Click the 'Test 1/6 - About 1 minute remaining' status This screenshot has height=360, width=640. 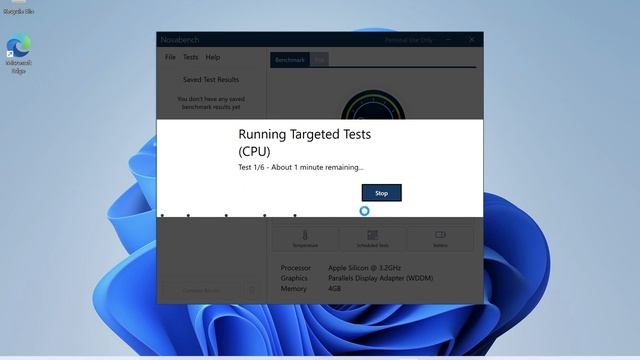point(301,167)
